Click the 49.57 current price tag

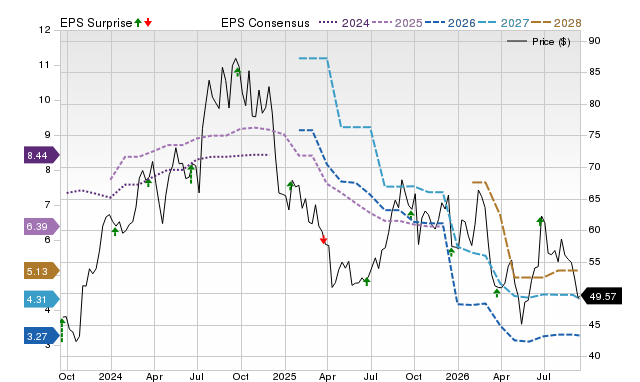601,296
